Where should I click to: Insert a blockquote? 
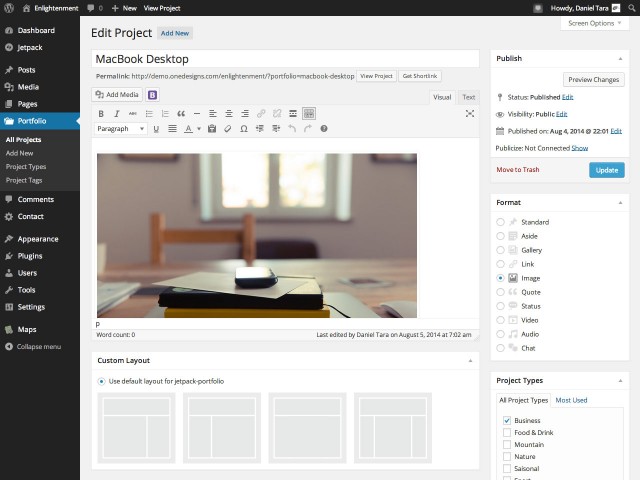(x=181, y=114)
